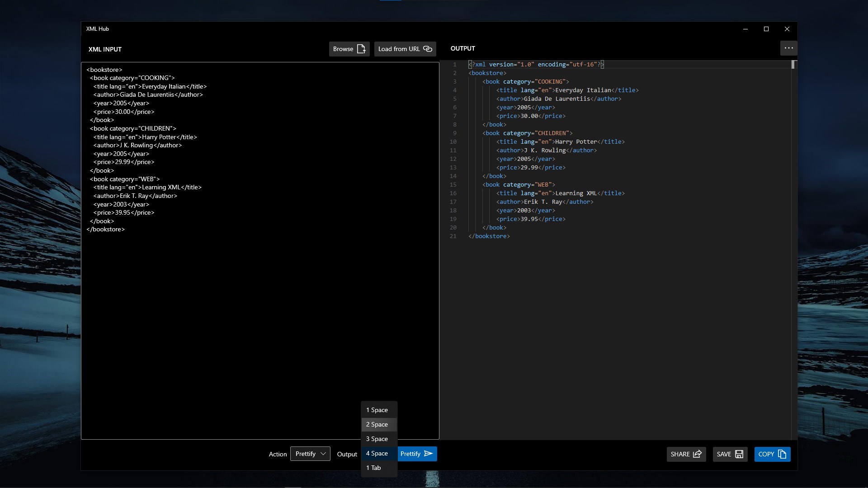Choose 2 Space from output list
Screen dimensions: 868x488
coord(379,424)
